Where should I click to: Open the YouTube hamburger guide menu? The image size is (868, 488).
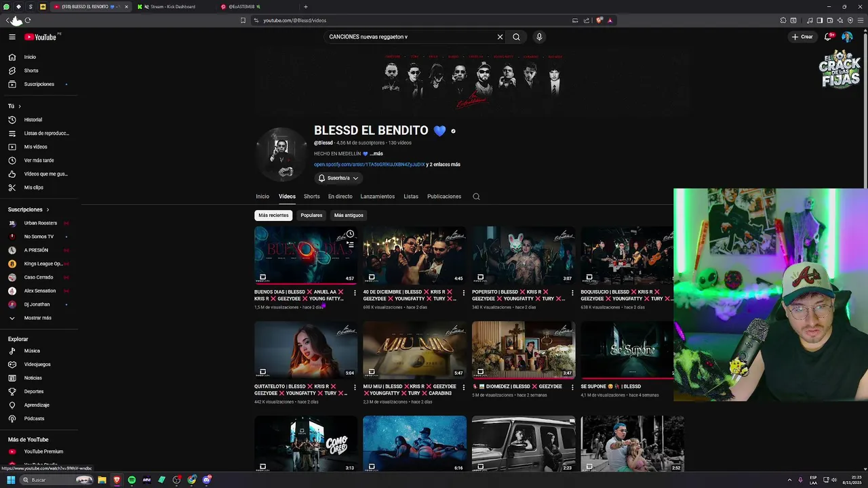(12, 37)
